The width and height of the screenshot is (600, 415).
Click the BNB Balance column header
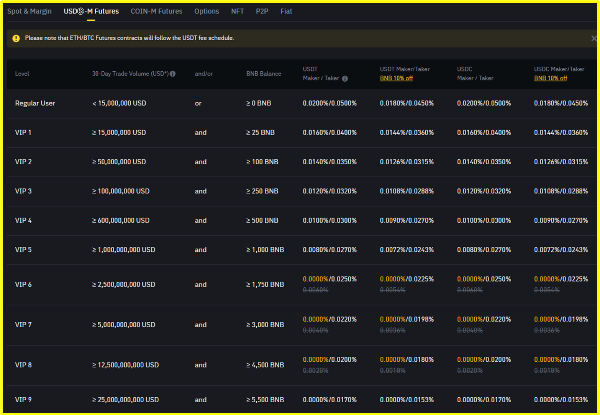pos(264,74)
